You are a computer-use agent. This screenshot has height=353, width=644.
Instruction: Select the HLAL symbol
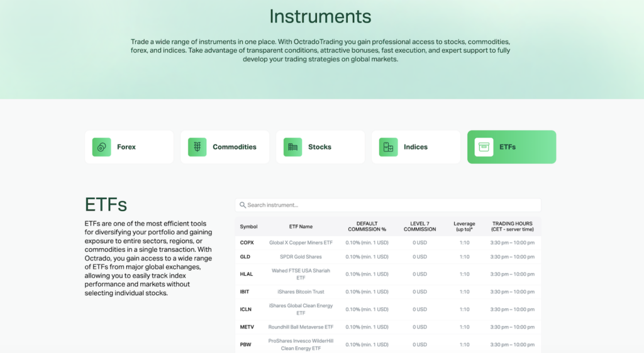click(x=247, y=274)
